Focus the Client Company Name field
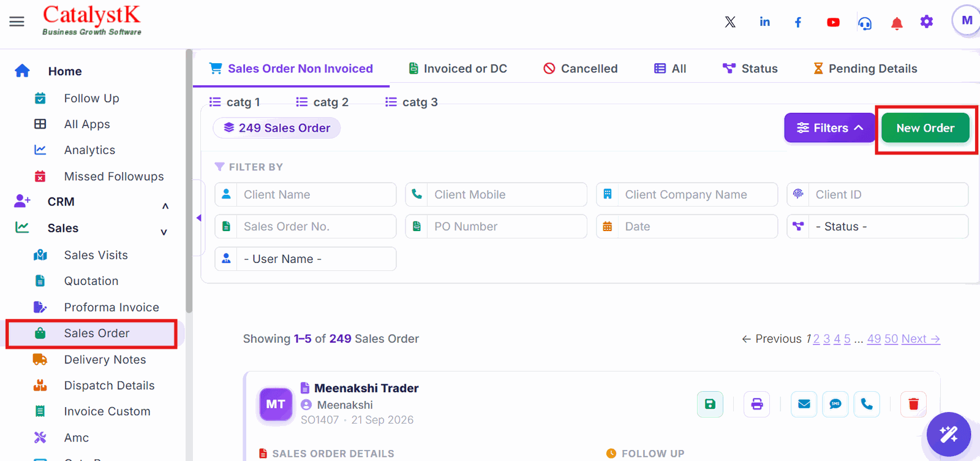 pyautogui.click(x=687, y=194)
